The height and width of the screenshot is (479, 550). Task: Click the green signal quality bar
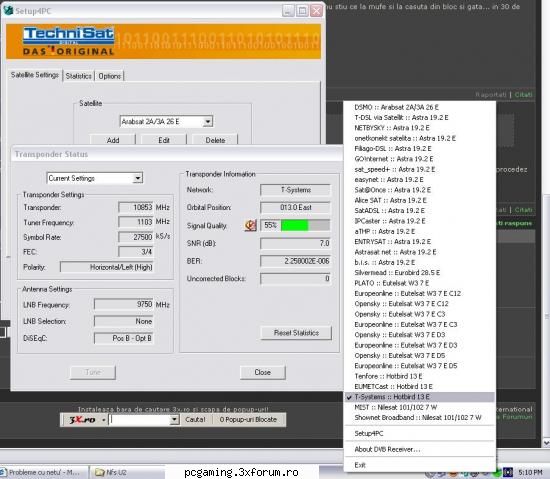295,225
